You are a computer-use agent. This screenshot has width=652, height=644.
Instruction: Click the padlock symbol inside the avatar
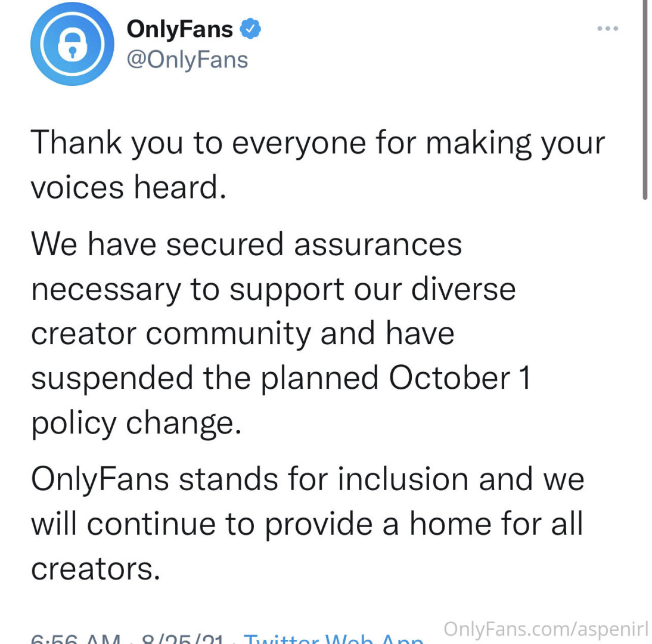(72, 45)
